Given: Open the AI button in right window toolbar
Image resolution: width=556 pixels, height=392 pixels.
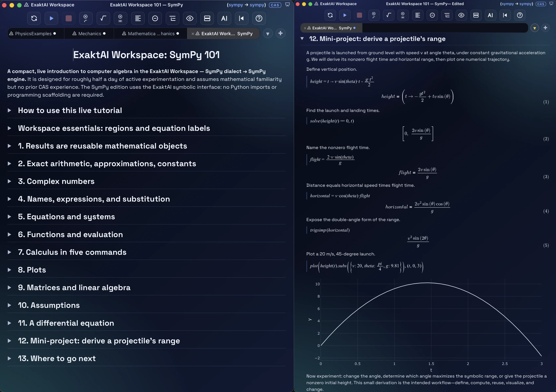Looking at the screenshot, I should [x=490, y=15].
